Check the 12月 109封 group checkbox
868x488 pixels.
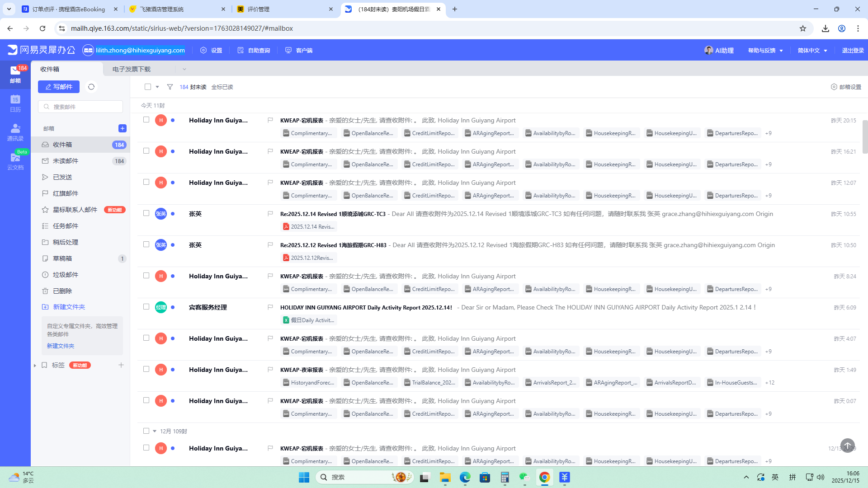pyautogui.click(x=146, y=431)
